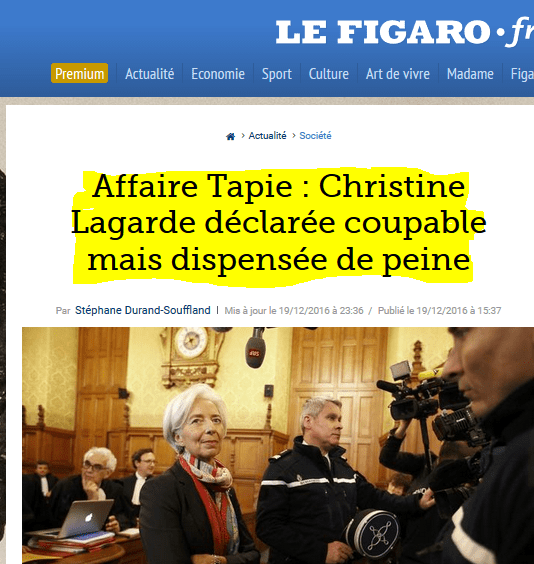Open author Stéphane Durand-Souffland's page
534x564 pixels.
tap(143, 310)
